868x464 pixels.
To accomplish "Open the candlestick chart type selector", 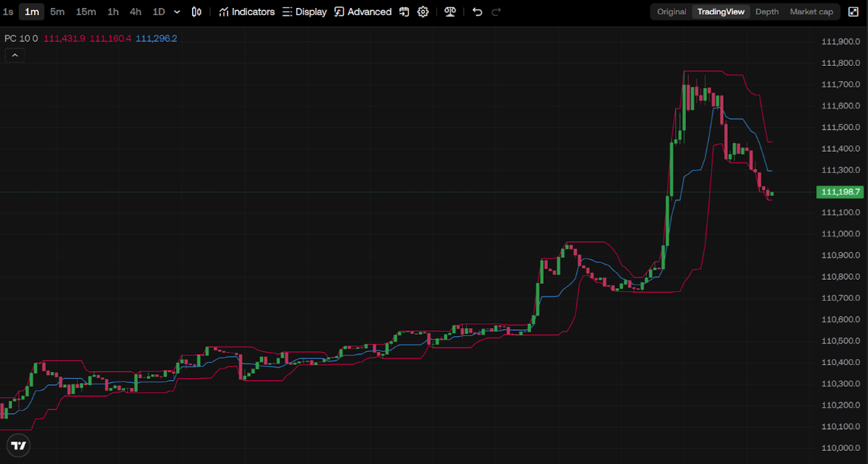I will 196,12.
